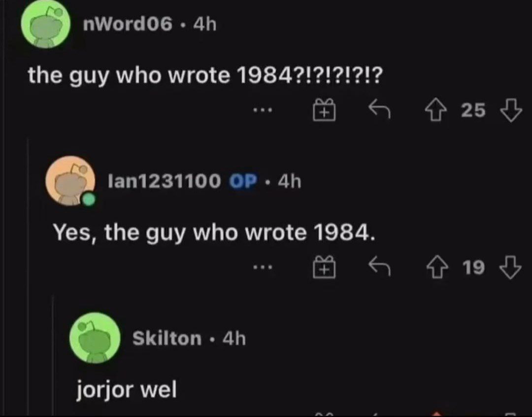The image size is (532, 417).
Task: View nWord06's green avatar
Action: coord(45,24)
